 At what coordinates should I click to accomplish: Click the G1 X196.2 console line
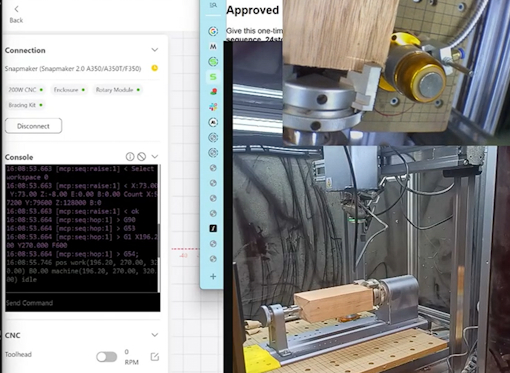[82, 241]
